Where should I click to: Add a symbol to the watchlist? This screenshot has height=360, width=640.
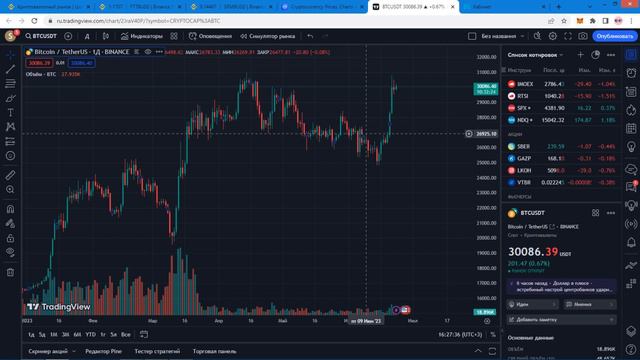(x=580, y=55)
